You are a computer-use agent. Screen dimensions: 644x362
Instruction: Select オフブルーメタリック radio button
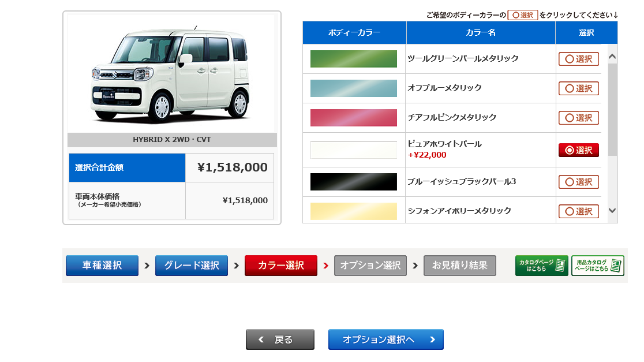(578, 88)
